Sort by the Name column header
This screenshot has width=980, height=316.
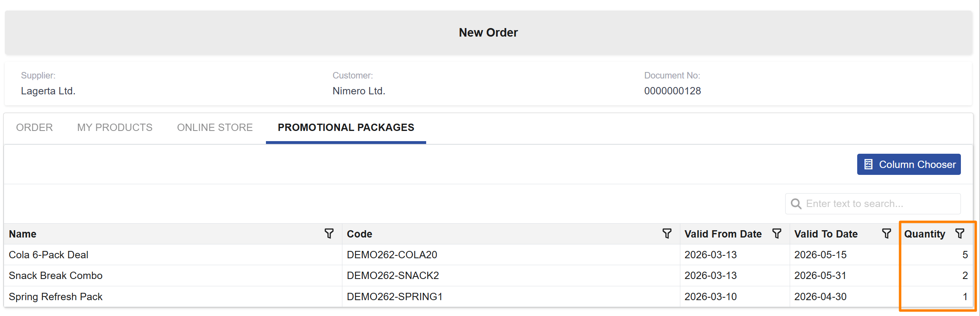pyautogui.click(x=23, y=234)
